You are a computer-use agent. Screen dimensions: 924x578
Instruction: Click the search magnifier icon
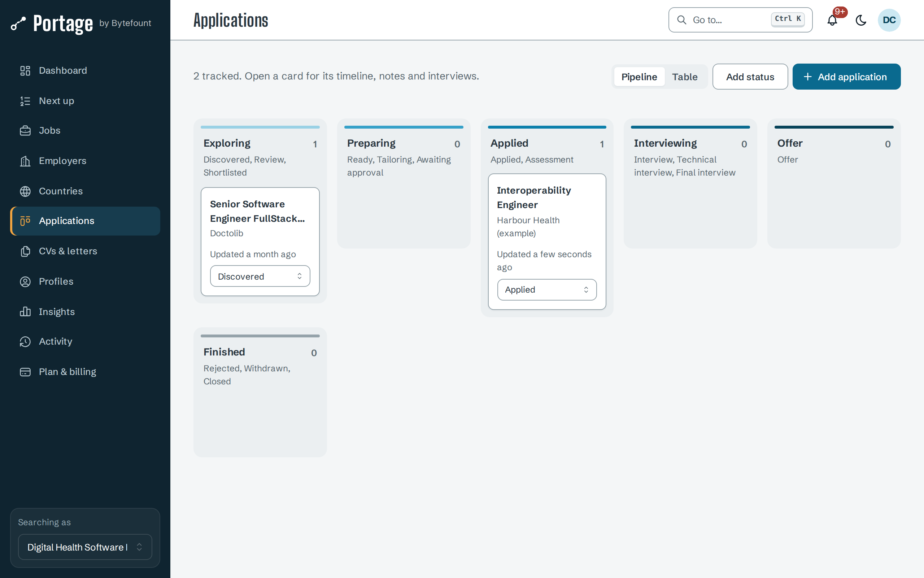pos(681,20)
